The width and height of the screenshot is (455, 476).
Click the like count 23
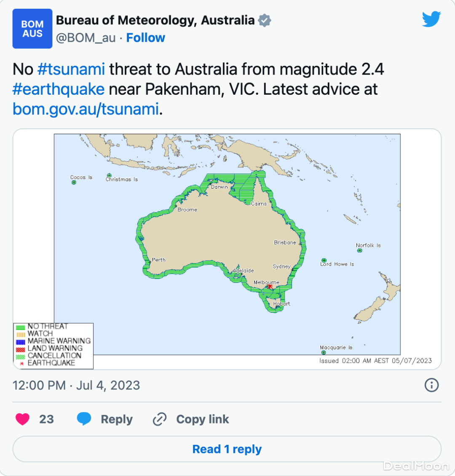pos(46,419)
